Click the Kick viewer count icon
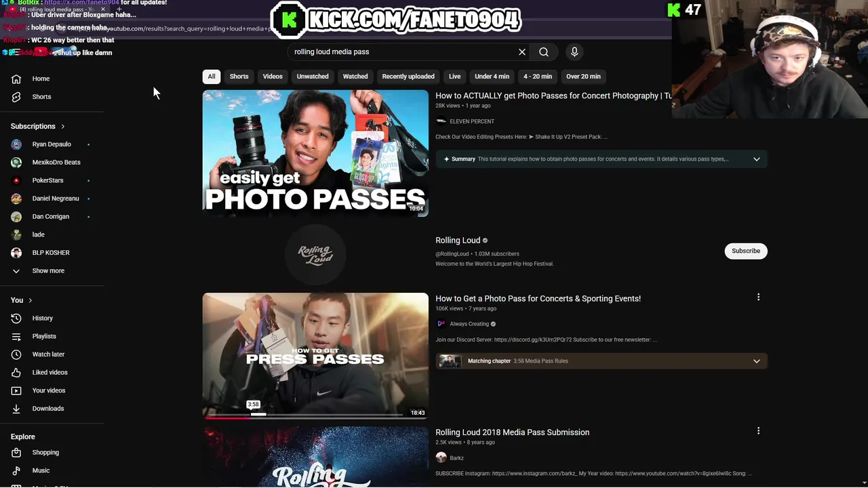Image resolution: width=868 pixels, height=488 pixels. pos(673,9)
